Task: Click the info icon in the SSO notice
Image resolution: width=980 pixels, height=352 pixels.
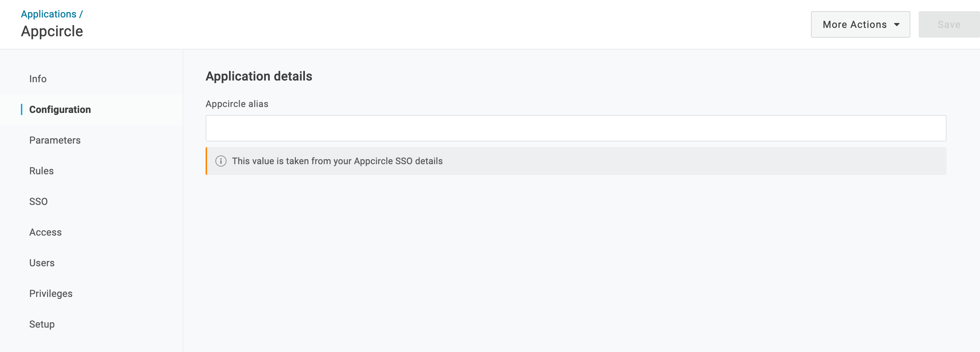Action: point(221,161)
